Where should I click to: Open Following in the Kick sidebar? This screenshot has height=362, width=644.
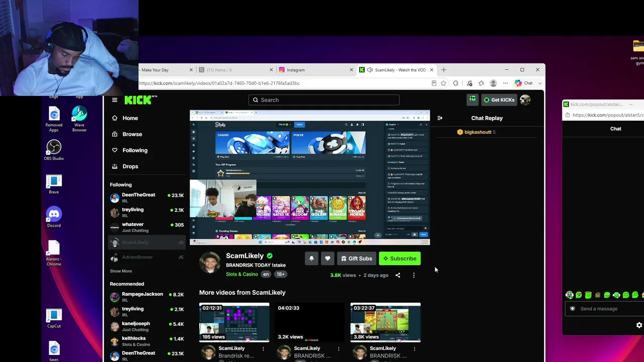pyautogui.click(x=135, y=150)
